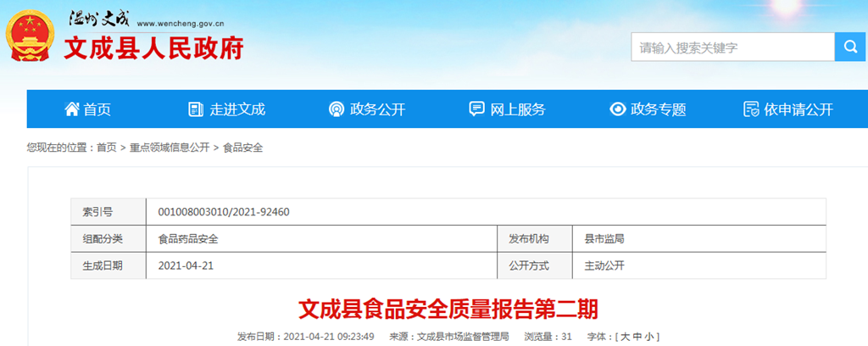Set the font size to 小
The height and width of the screenshot is (346, 868).
pyautogui.click(x=650, y=337)
